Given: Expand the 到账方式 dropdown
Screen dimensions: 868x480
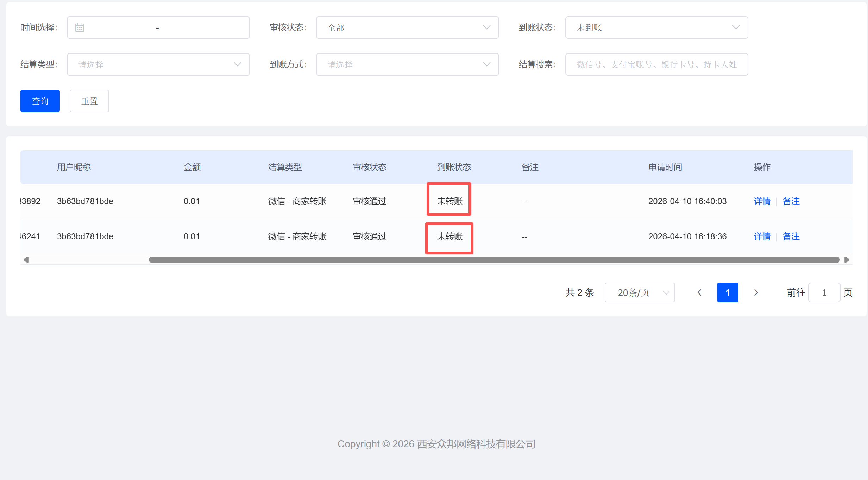Looking at the screenshot, I should point(407,64).
